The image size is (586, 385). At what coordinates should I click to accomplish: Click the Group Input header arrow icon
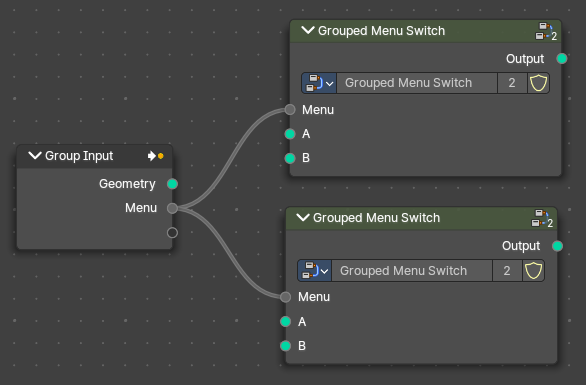155,156
